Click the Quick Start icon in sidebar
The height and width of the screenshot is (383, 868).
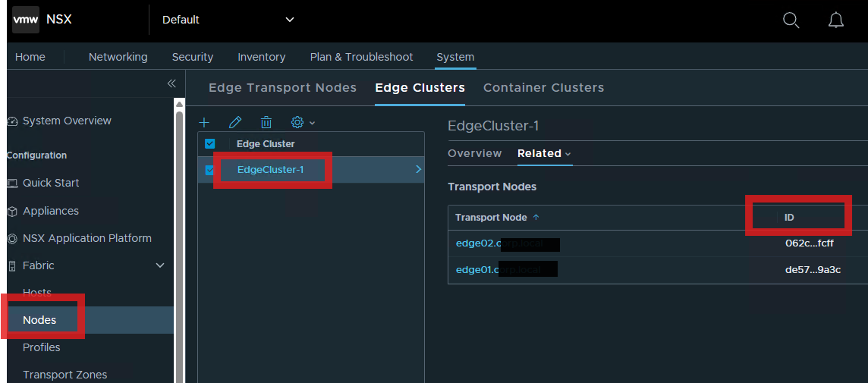12,184
